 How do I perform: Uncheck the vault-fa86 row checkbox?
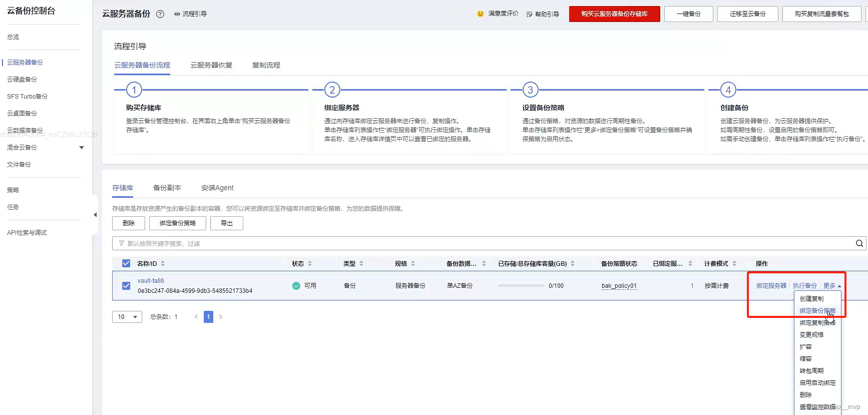[126, 286]
